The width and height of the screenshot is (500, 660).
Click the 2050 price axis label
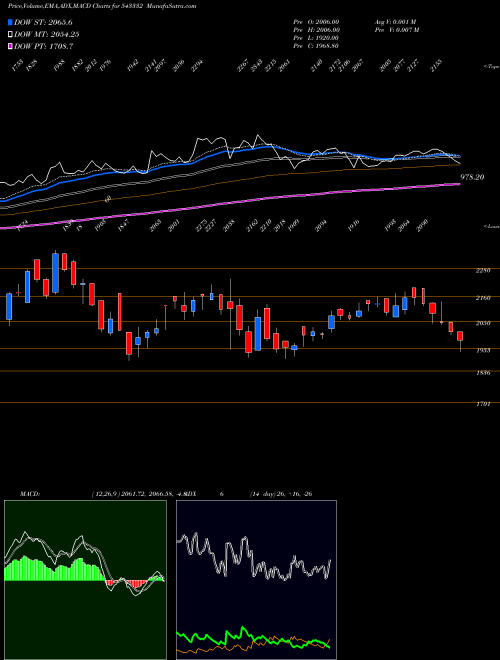pyautogui.click(x=483, y=323)
